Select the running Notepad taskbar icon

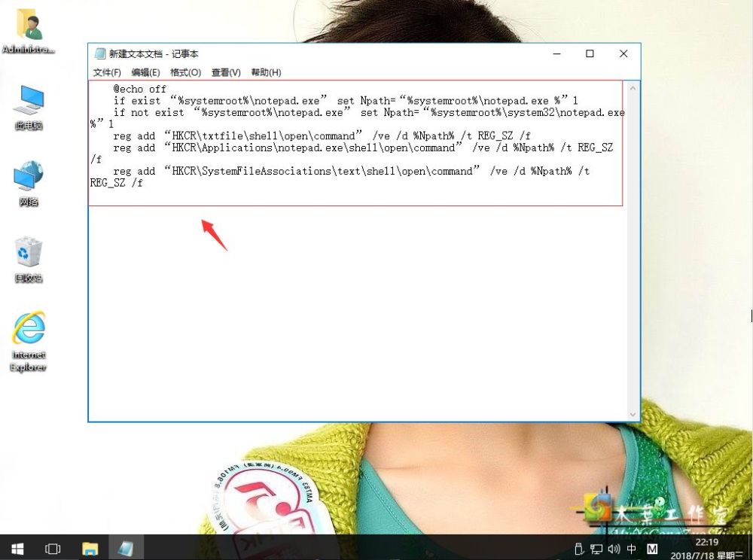[x=126, y=548]
